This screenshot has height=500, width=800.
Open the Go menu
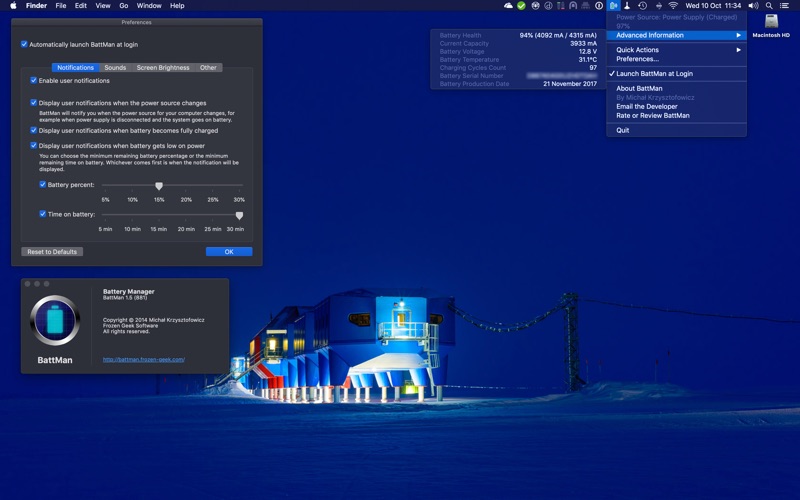click(123, 6)
